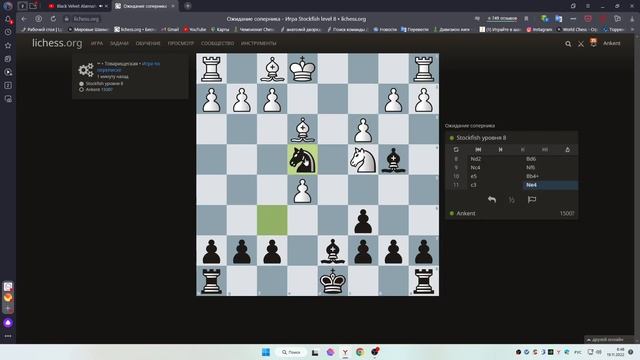
Task: Resign using the flag icon
Action: coord(532,200)
